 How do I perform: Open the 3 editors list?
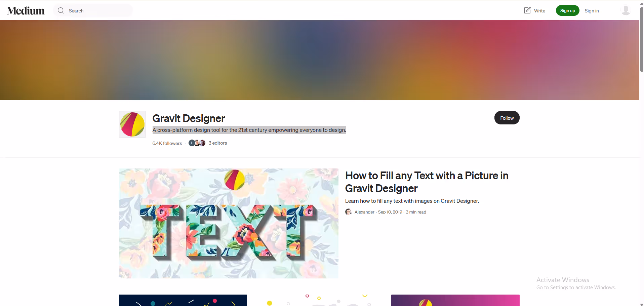click(217, 143)
